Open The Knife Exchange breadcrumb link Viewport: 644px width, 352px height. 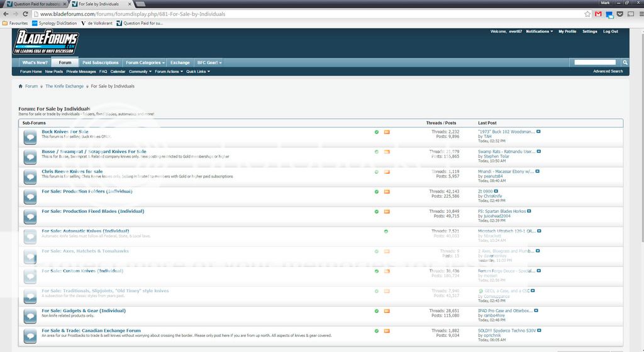pyautogui.click(x=65, y=86)
